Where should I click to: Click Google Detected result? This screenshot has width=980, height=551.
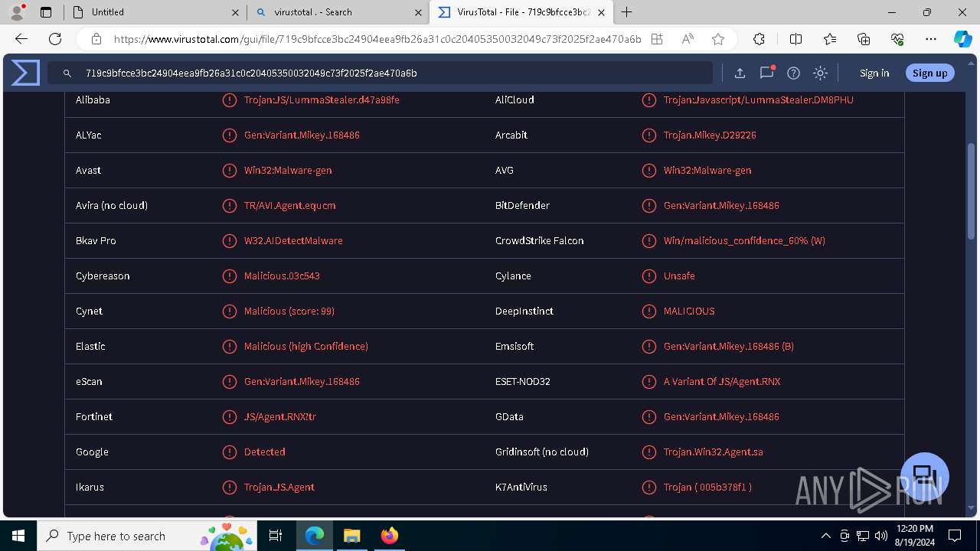click(265, 452)
